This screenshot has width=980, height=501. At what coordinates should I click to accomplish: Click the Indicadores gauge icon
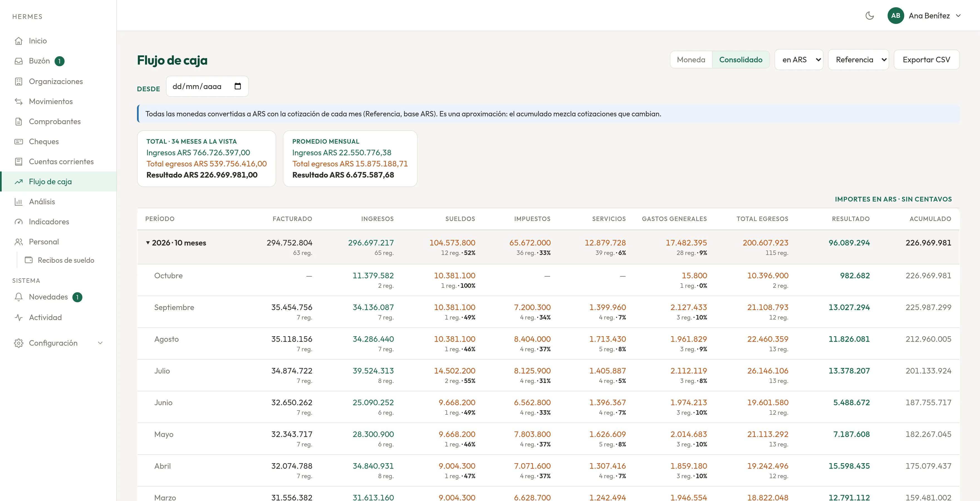(19, 222)
